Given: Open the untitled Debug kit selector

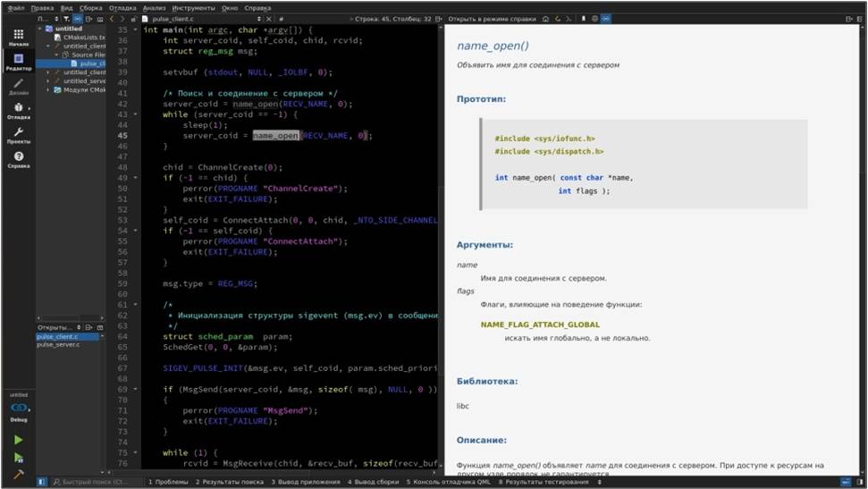Looking at the screenshot, I should click(x=18, y=409).
